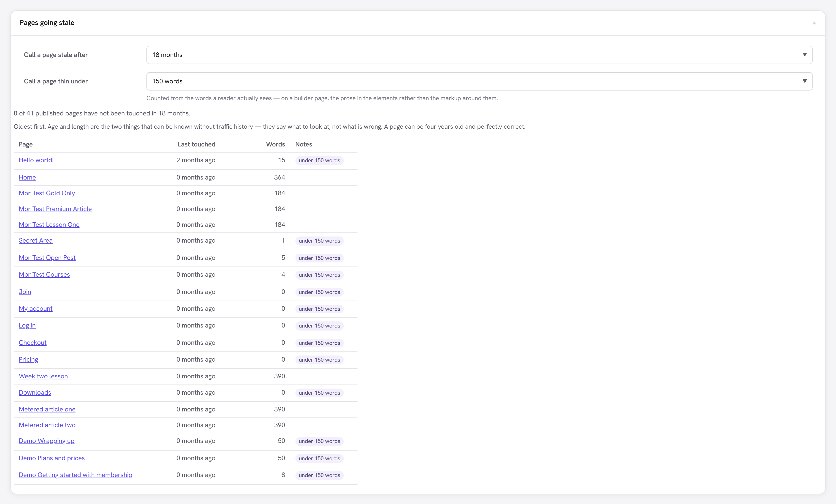Screen dimensions: 836x504
Task: Open the Mbr Test Open Post link
Action: [47, 258]
